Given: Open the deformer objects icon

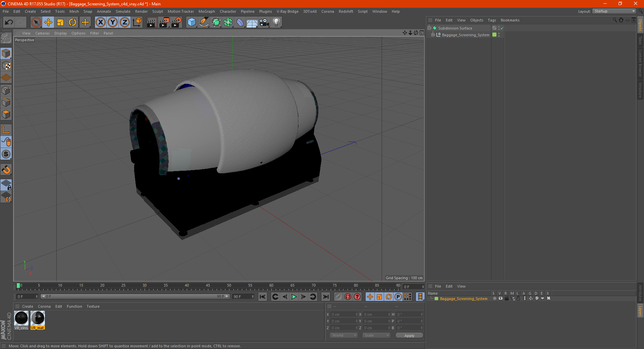Looking at the screenshot, I should [240, 22].
